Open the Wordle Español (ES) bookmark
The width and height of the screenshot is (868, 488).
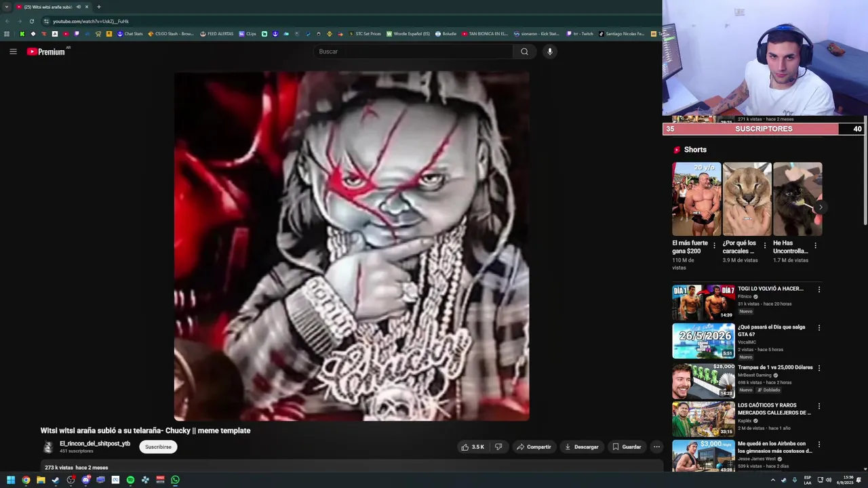[408, 33]
